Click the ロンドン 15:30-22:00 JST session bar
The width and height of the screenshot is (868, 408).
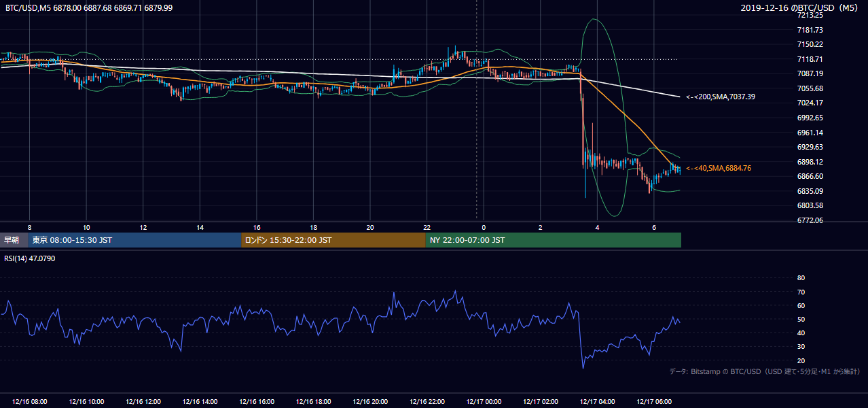tap(333, 240)
